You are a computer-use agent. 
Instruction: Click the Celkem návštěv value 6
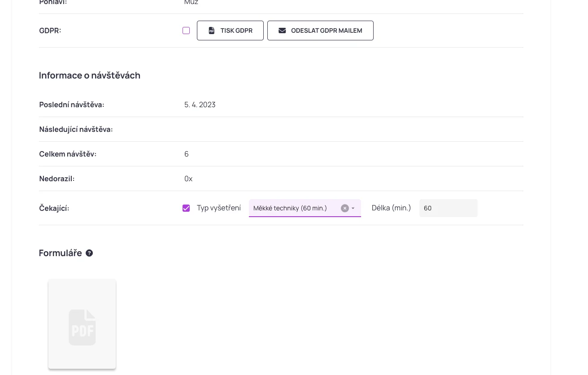[x=187, y=154]
